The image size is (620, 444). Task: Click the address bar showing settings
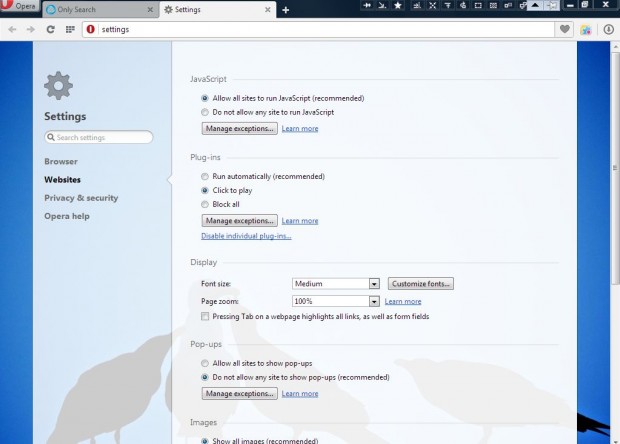tap(318, 29)
